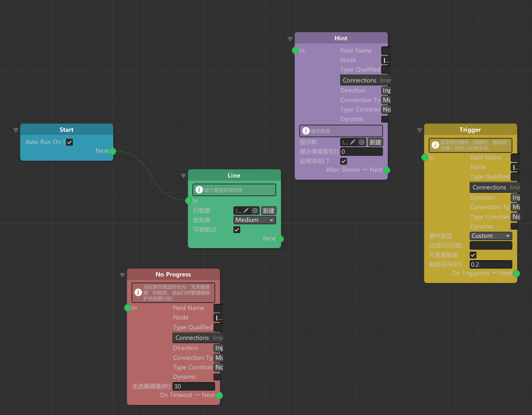The image size is (532, 415).
Task: Click the object picker circle in Hint node
Action: (x=362, y=142)
